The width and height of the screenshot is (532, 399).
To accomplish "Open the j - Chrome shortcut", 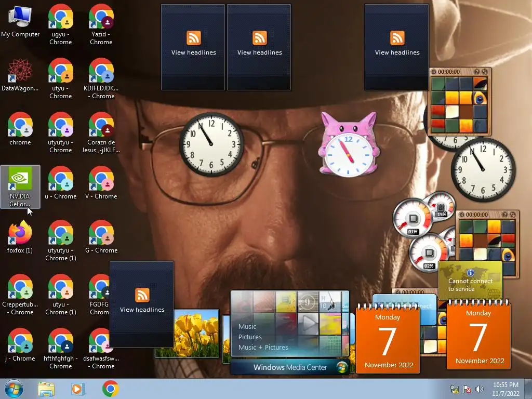I will (x=20, y=345).
